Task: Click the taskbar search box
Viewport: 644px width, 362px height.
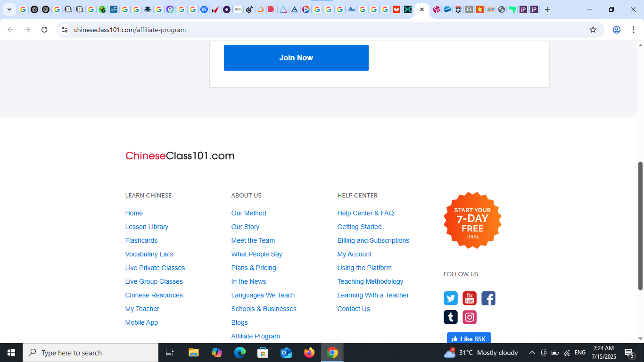Action: point(91,353)
